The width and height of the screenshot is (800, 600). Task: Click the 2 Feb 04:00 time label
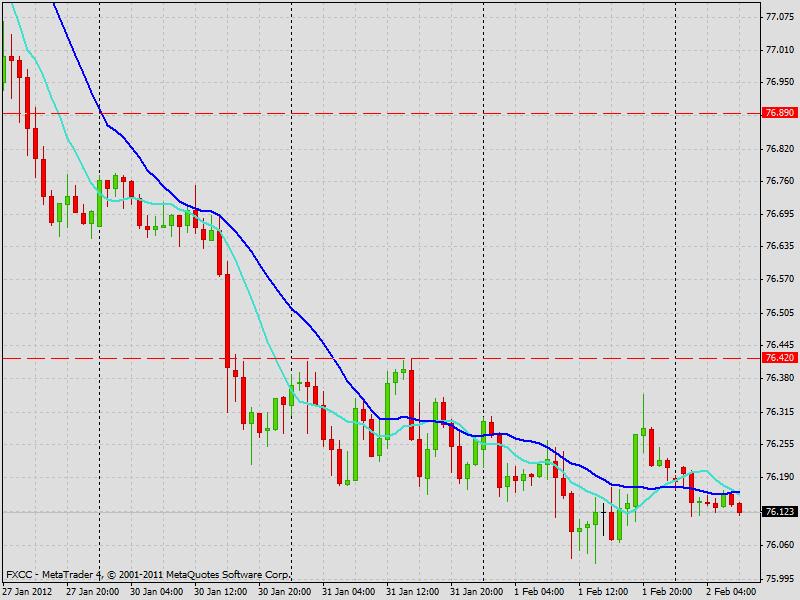731,592
